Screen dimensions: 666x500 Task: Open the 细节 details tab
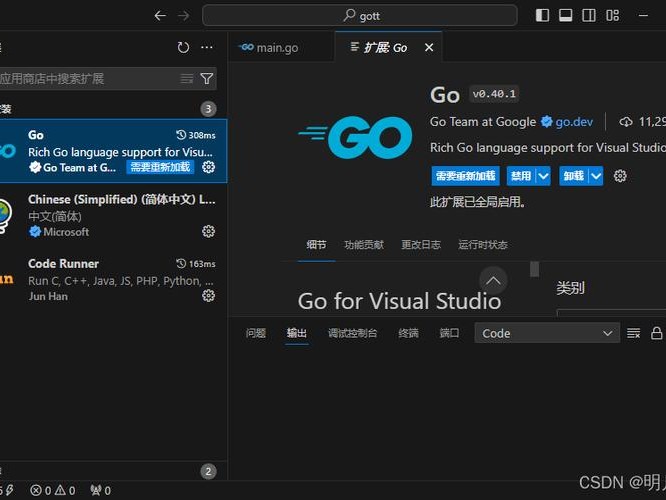(316, 245)
